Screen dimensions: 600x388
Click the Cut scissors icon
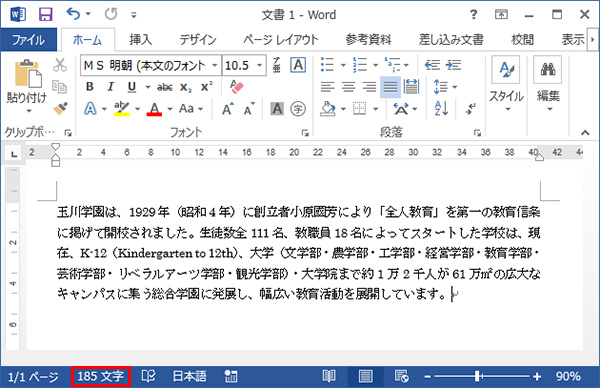click(x=60, y=65)
